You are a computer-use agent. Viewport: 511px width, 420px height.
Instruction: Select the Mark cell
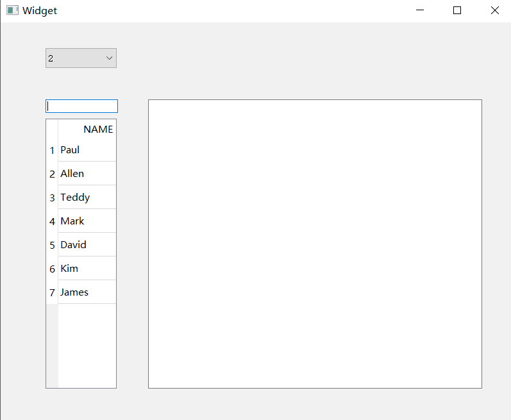87,221
